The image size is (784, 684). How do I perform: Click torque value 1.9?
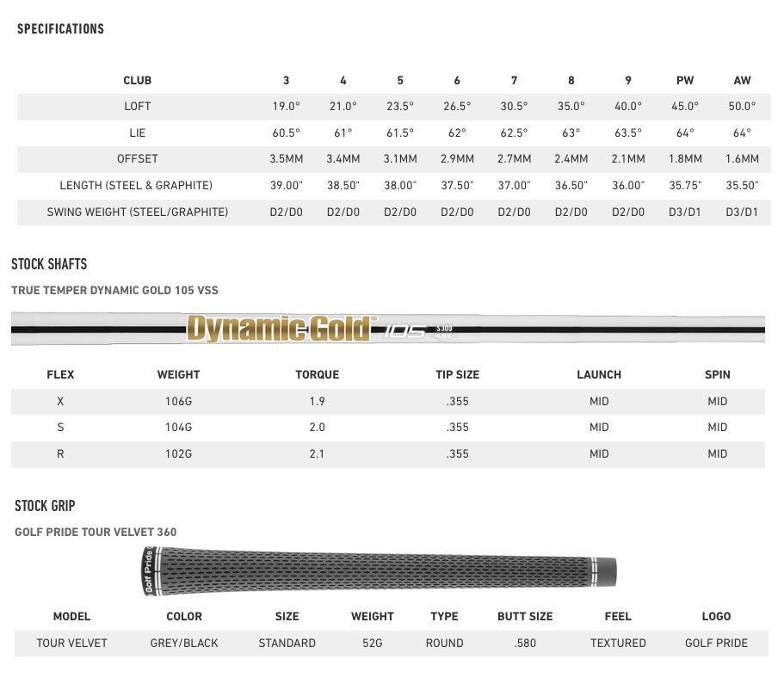317,402
